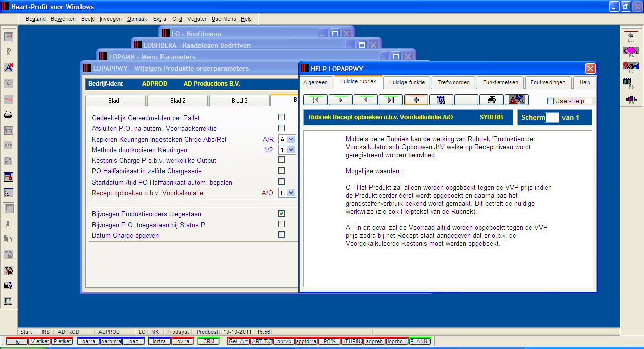
Task: Toggle Bijvoegen P.O. toegestaan bij Status P
Action: coord(282,224)
